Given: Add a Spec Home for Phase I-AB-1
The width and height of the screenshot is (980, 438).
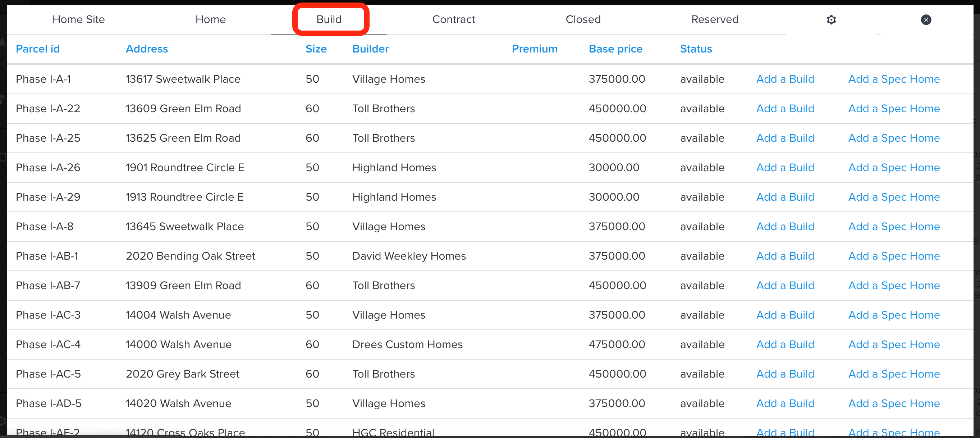Looking at the screenshot, I should (894, 256).
